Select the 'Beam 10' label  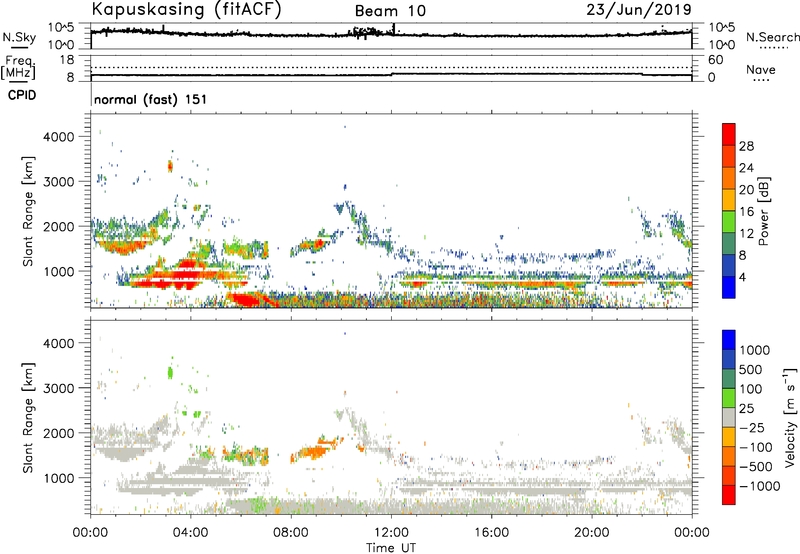coord(390,11)
